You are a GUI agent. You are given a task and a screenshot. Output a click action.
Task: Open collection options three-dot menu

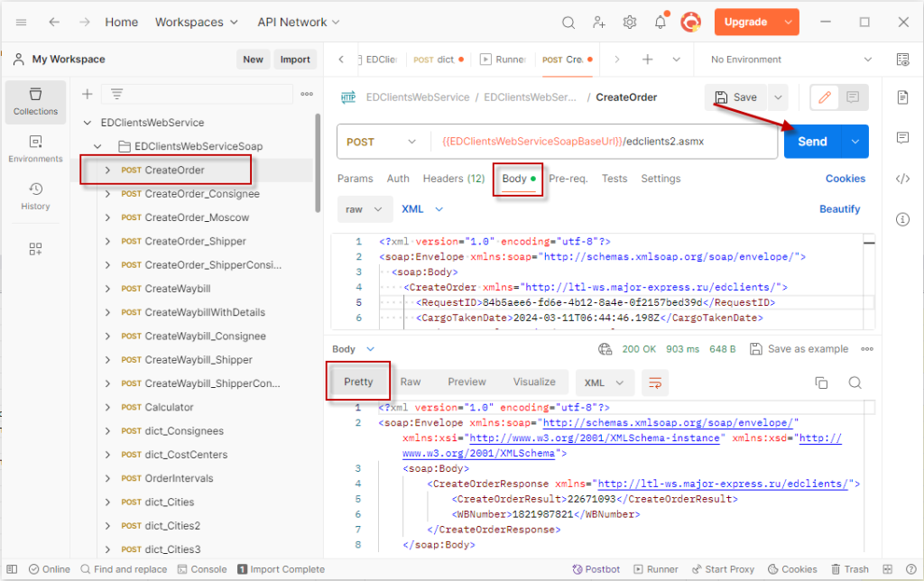307,94
